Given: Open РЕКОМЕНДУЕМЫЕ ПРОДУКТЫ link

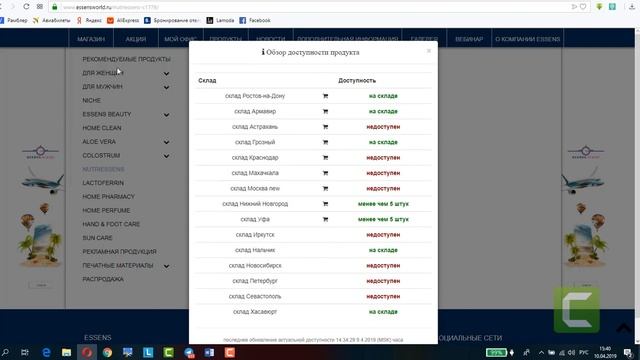Looking at the screenshot, I should pos(127,59).
